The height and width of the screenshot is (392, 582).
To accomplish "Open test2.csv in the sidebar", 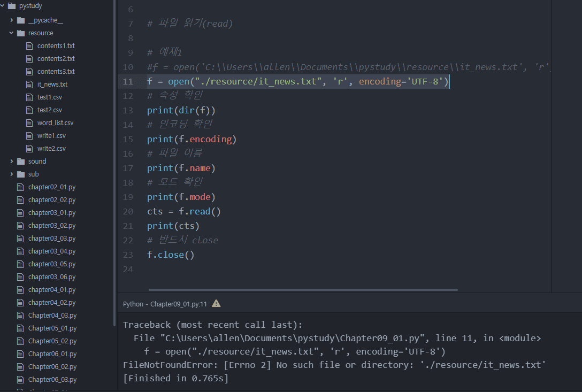I will [x=50, y=110].
